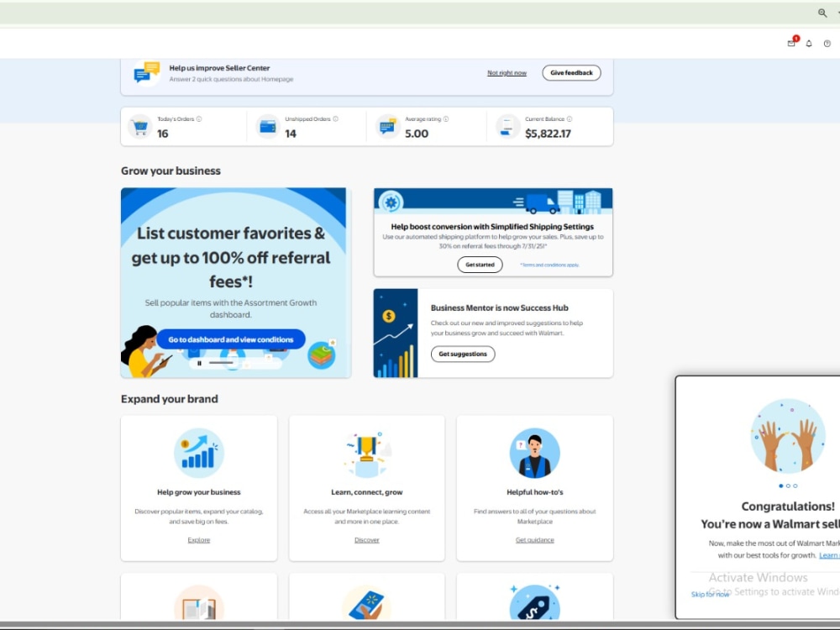Click the Help grow your business chart icon

[x=199, y=454]
